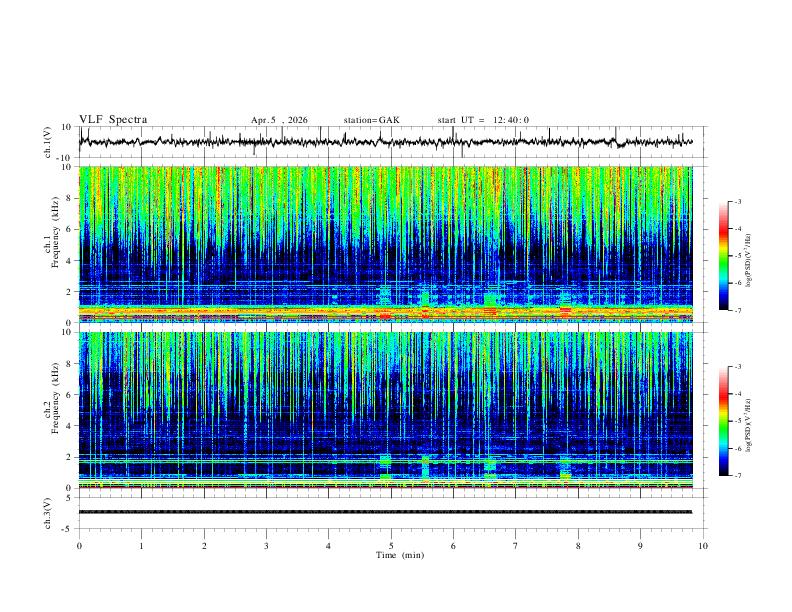Click the ch.1 voltage waveform trace
The height and width of the screenshot is (612, 792).
click(385, 142)
